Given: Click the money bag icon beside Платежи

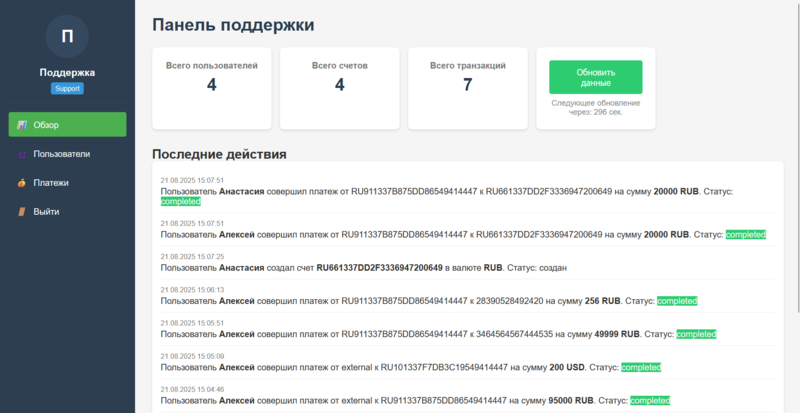Looking at the screenshot, I should coord(21,183).
